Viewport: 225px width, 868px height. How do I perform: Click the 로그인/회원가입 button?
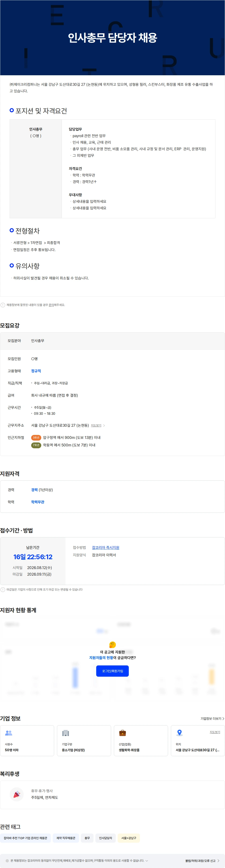(112, 671)
